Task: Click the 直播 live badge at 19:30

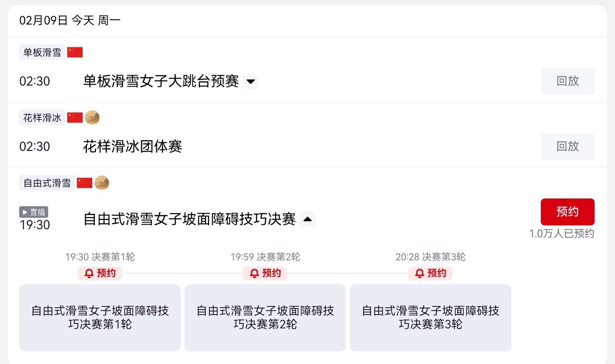Action: pos(34,212)
